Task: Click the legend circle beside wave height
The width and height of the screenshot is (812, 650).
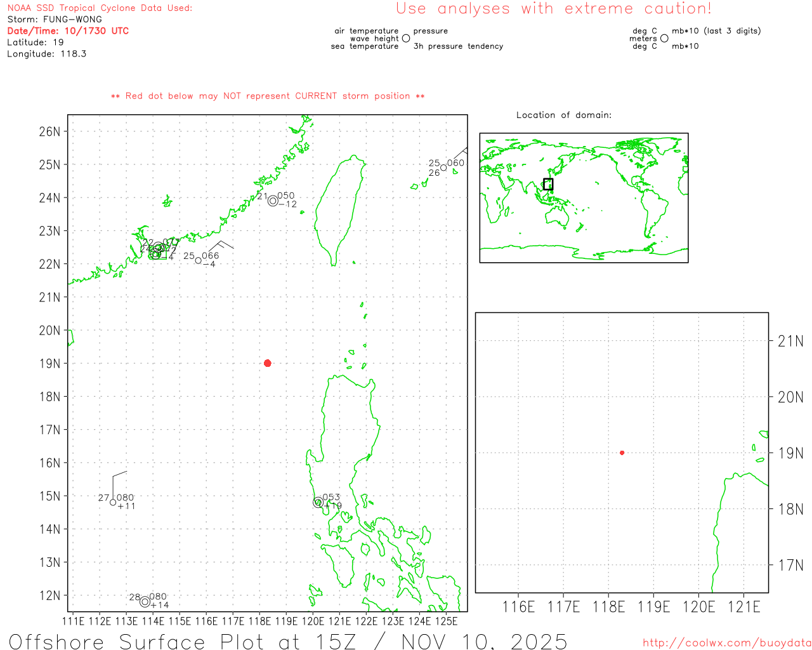Action: tap(406, 39)
